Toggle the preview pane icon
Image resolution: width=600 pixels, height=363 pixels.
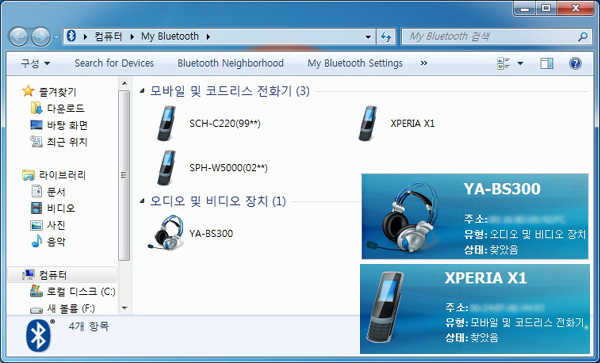point(546,63)
